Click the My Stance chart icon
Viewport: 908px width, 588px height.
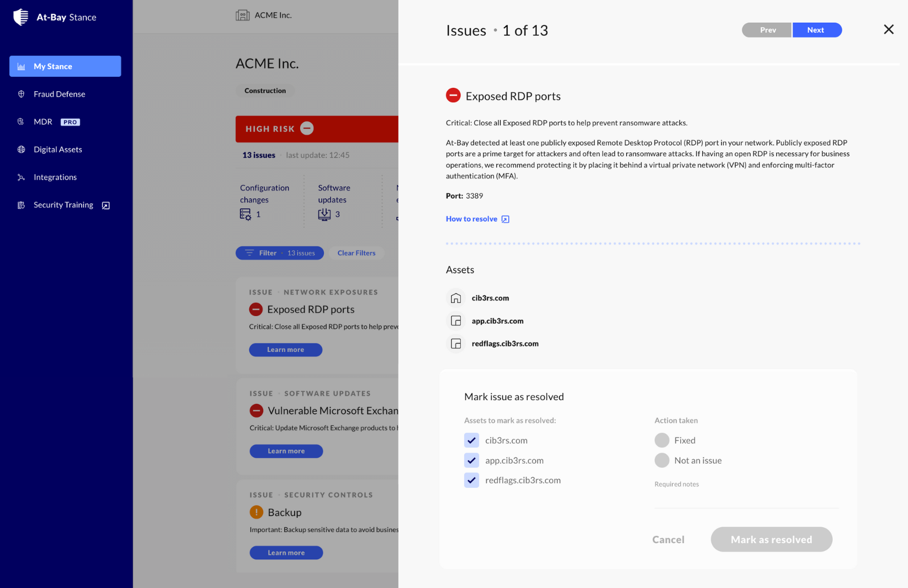tap(22, 66)
